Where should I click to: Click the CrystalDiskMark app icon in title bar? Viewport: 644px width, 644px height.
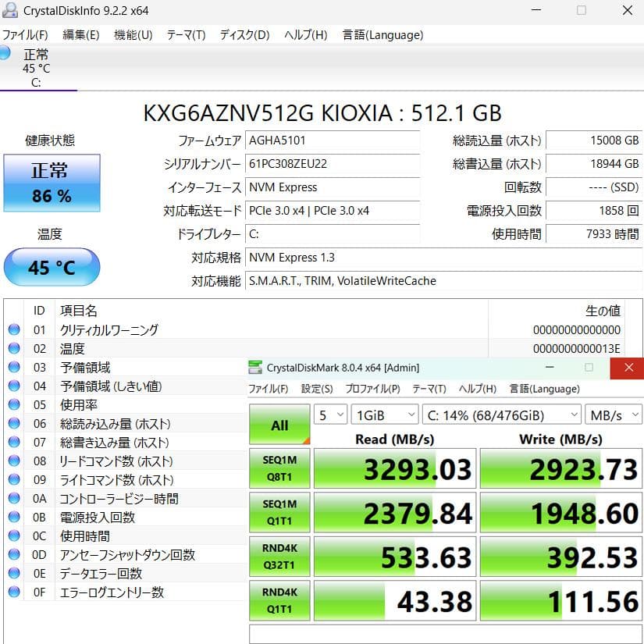(255, 367)
